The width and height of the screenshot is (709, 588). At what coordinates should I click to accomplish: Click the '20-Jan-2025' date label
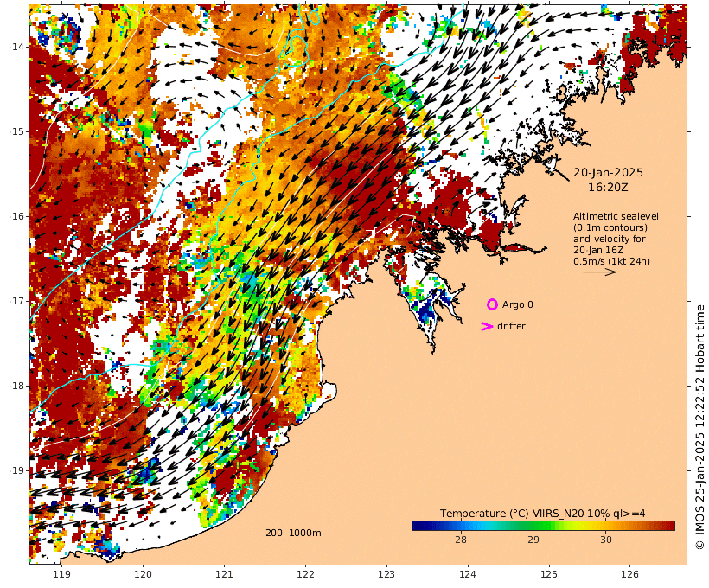click(608, 172)
